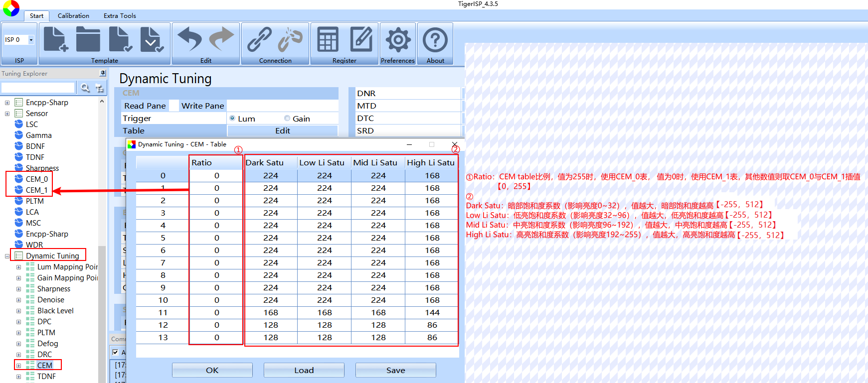Image resolution: width=868 pixels, height=383 pixels.
Task: Open the Register table grid icon
Action: click(x=328, y=39)
